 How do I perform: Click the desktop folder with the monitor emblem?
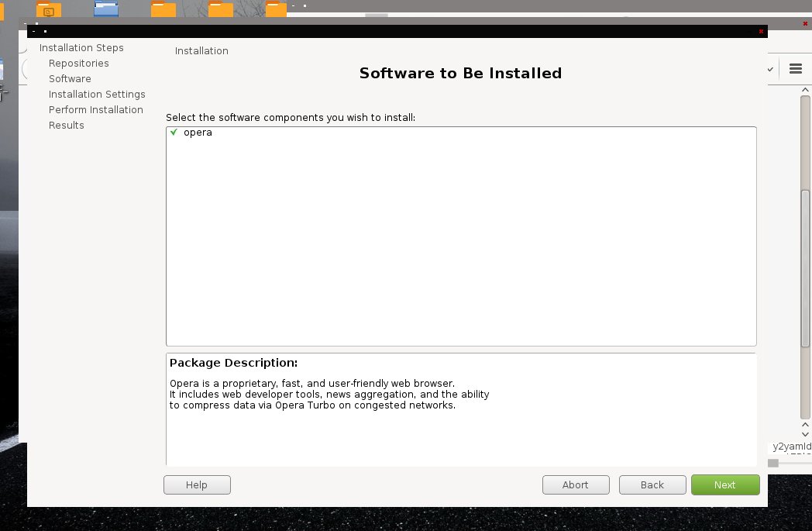49,9
